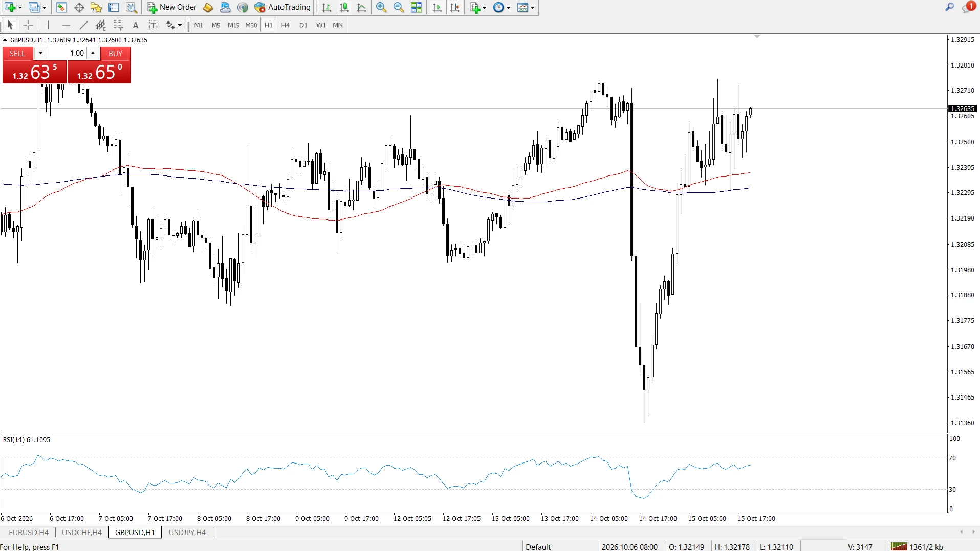Screen dimensions: 980x551
Task: Select the Trendline drawing tool
Action: click(83, 25)
